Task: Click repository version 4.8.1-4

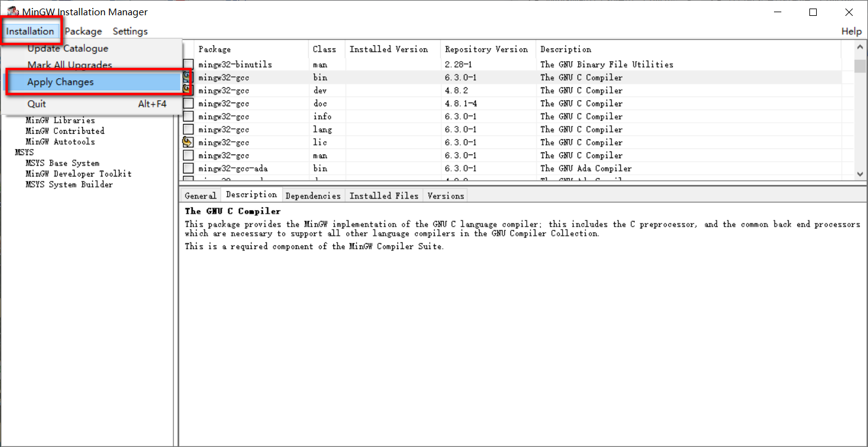Action: tap(461, 104)
